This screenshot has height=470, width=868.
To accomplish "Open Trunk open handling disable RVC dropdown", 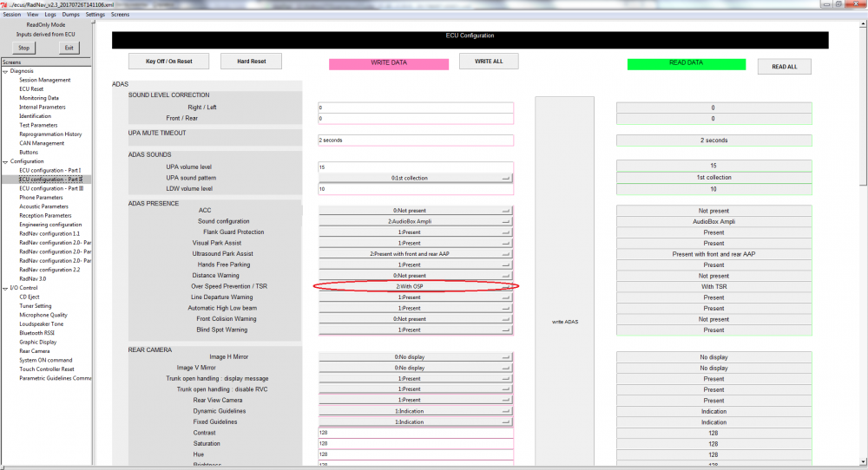I will 415,389.
